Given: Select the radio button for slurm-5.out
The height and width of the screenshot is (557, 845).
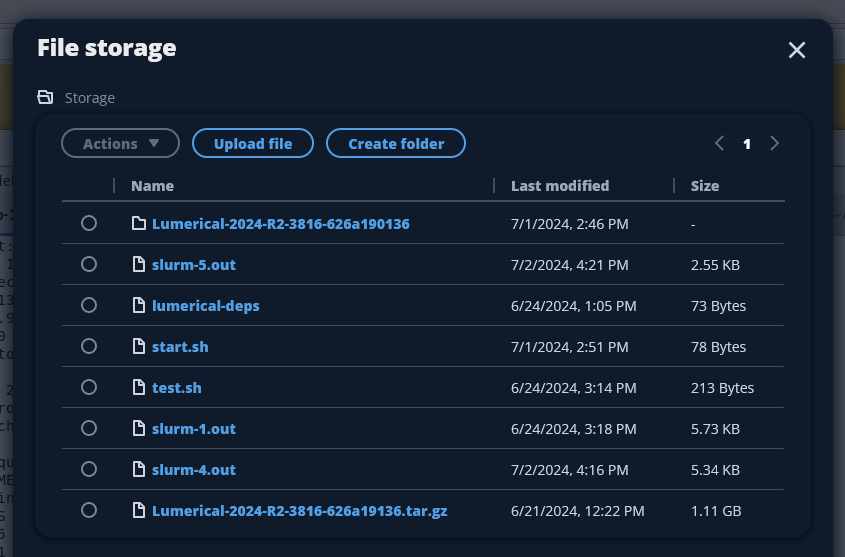Looking at the screenshot, I should click(x=89, y=264).
